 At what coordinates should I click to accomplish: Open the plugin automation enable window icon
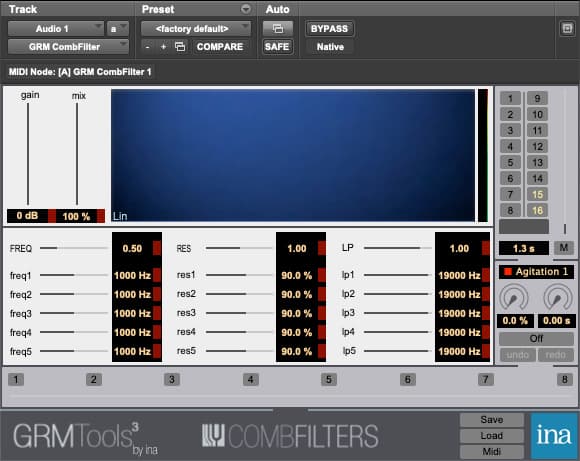pos(278,28)
